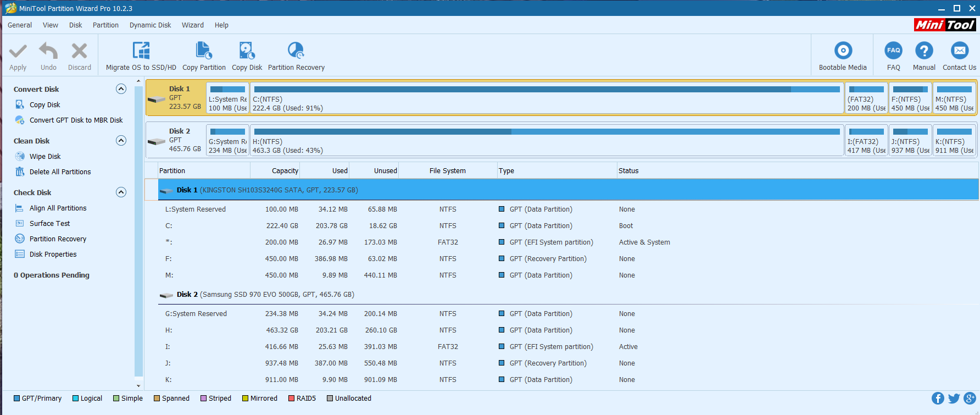Click the Discard X icon
The height and width of the screenshot is (415, 980).
(x=80, y=51)
